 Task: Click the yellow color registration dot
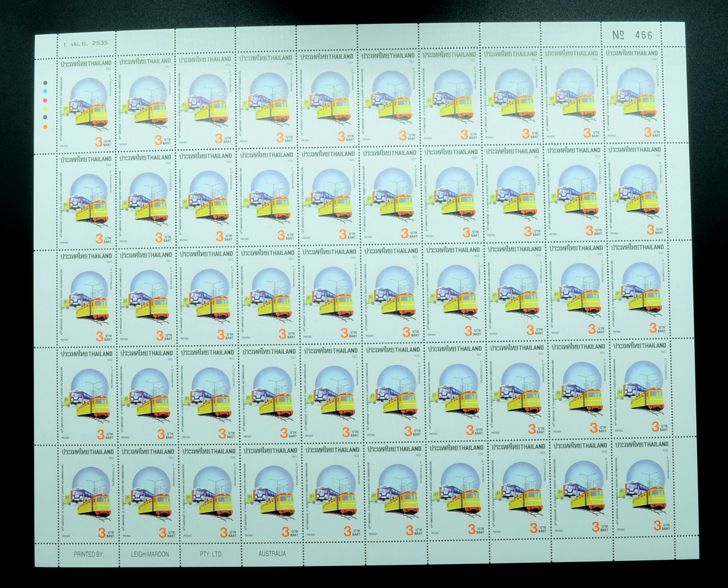point(45,109)
